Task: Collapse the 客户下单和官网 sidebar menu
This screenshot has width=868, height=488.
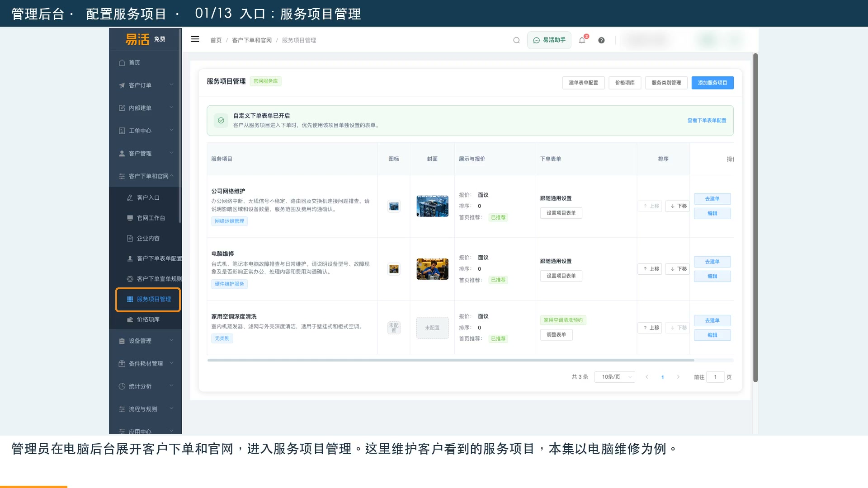Action: point(145,176)
